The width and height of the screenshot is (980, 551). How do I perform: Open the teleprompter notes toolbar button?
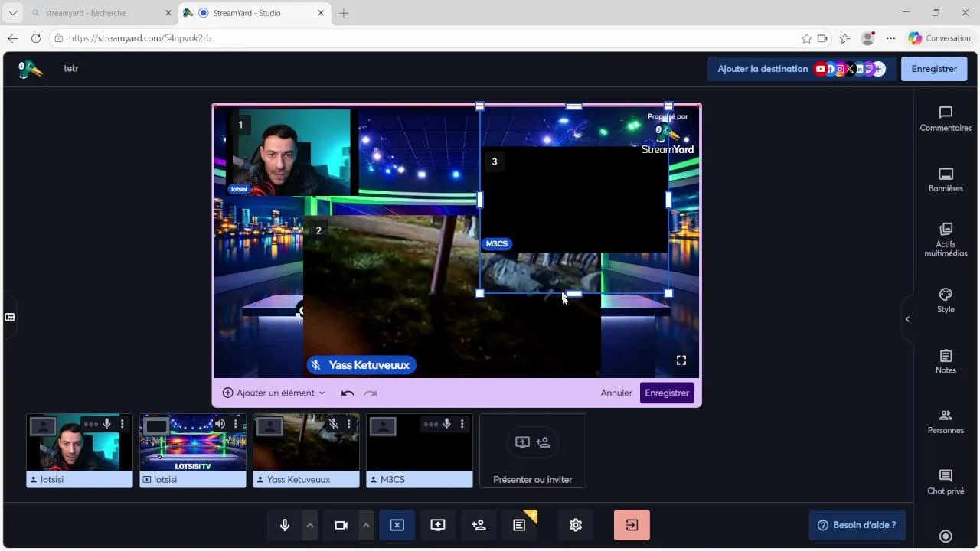point(520,525)
